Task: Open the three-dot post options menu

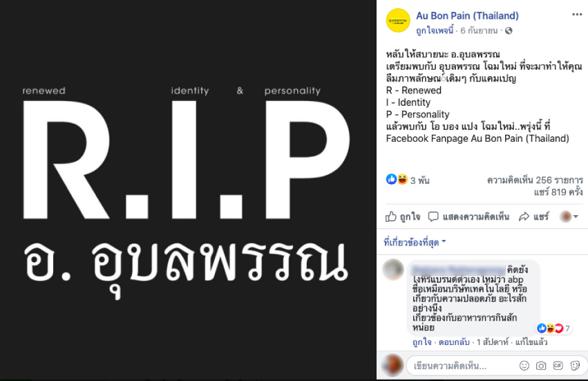Action: pyautogui.click(x=577, y=15)
